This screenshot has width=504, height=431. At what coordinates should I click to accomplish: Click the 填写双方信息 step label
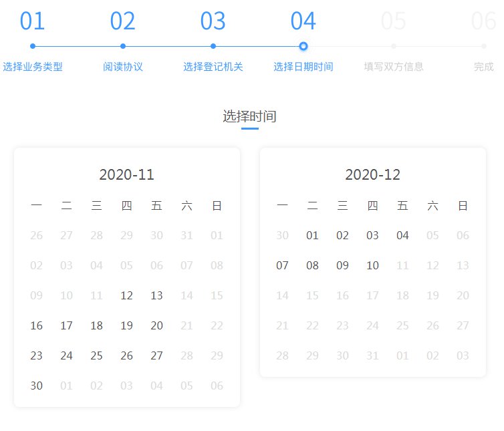tap(394, 67)
